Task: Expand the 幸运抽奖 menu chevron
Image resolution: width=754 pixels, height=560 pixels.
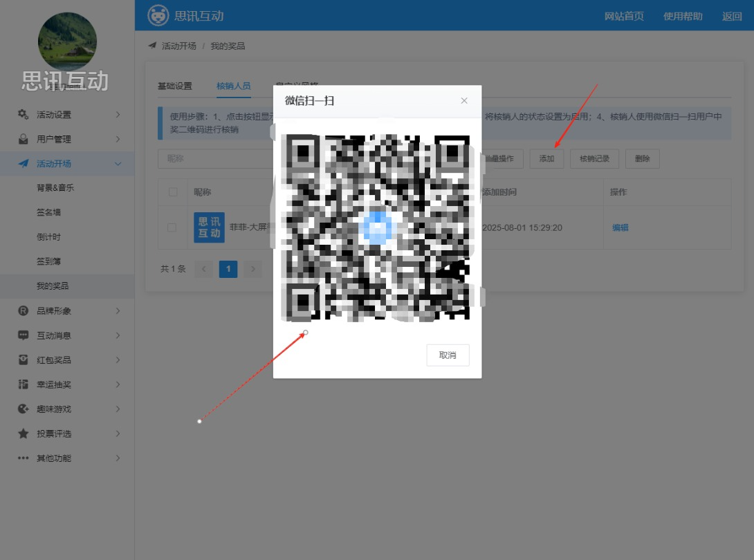Action: (x=118, y=384)
